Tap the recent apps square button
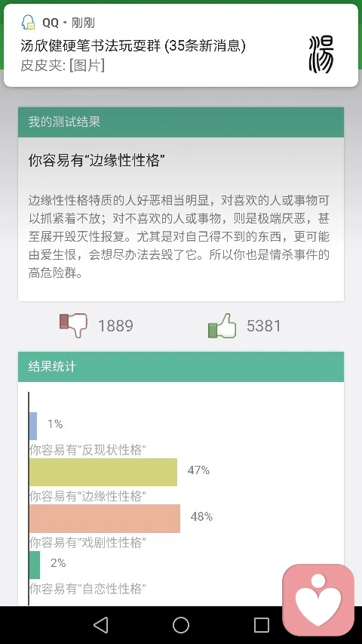Image resolution: width=362 pixels, height=644 pixels. [262, 625]
